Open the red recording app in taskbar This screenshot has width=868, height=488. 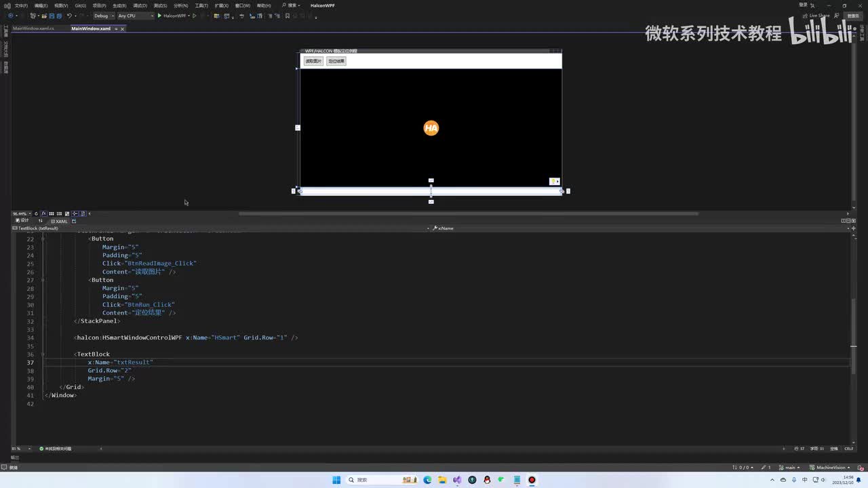(x=532, y=480)
